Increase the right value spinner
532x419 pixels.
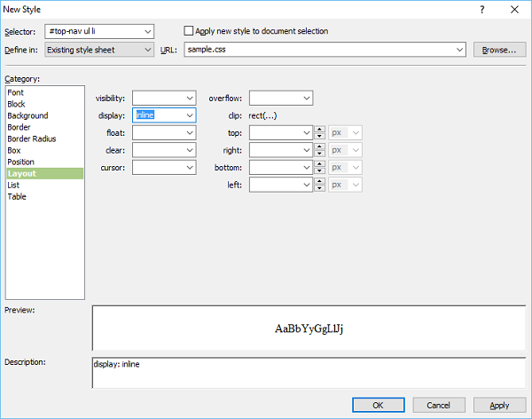point(320,146)
